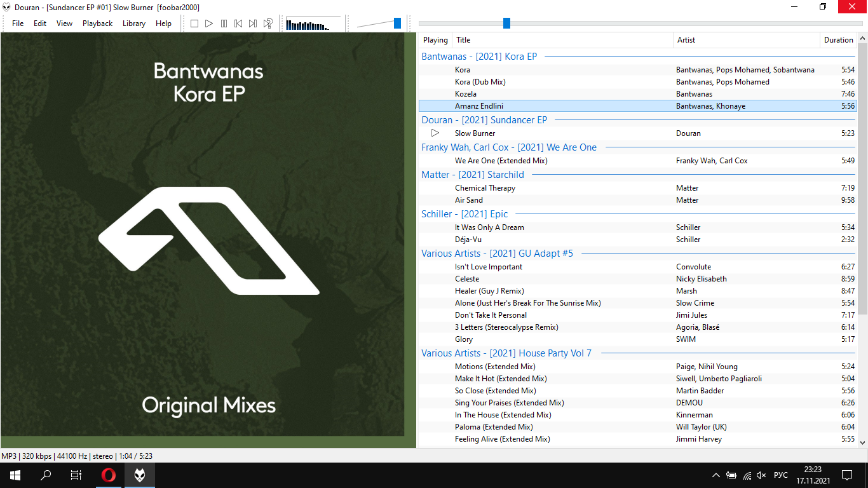Click the playlist vertical scrollbar thumb
This screenshot has width=868, height=488.
(x=862, y=179)
